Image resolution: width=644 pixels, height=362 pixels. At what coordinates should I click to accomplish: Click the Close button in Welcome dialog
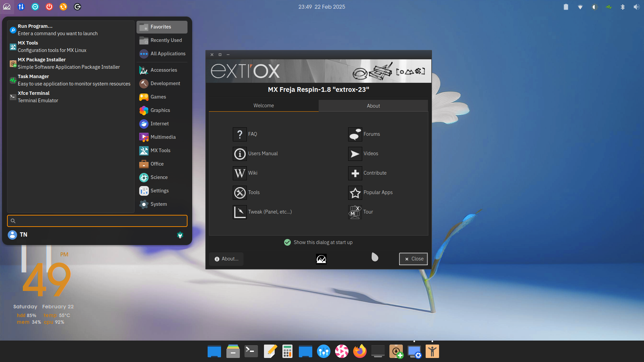[413, 259]
